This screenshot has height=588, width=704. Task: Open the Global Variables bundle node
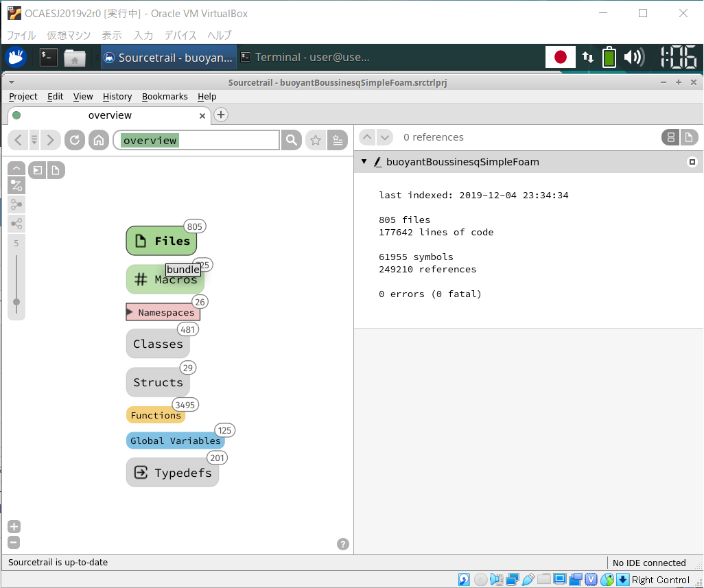click(176, 440)
